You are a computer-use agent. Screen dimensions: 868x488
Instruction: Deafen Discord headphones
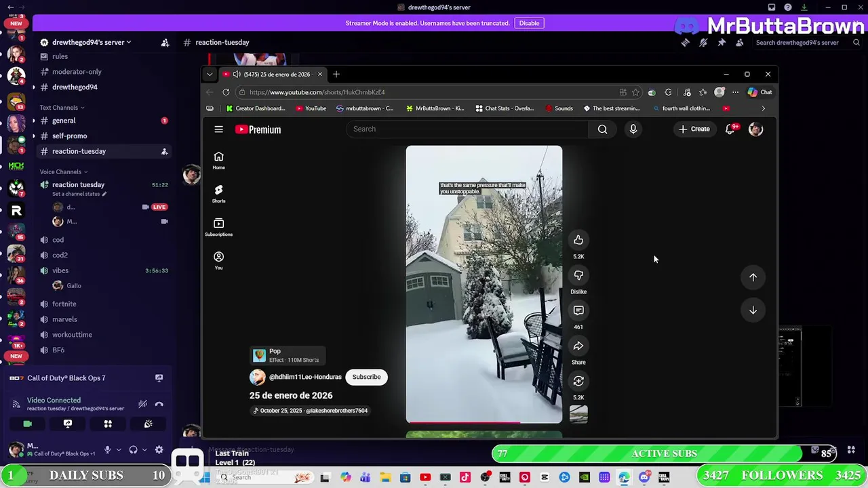coord(134,449)
